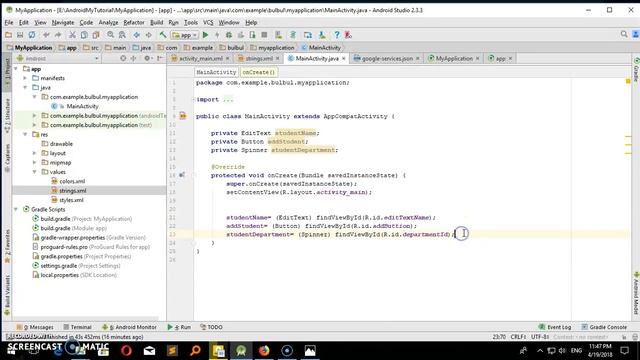Sync project with Gradle files icon

click(x=293, y=35)
